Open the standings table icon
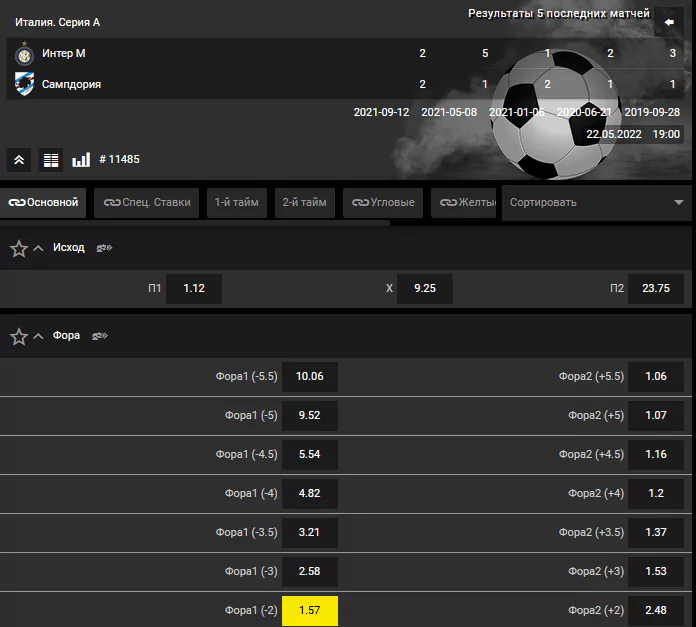Screen dimensions: 696x627 51,160
